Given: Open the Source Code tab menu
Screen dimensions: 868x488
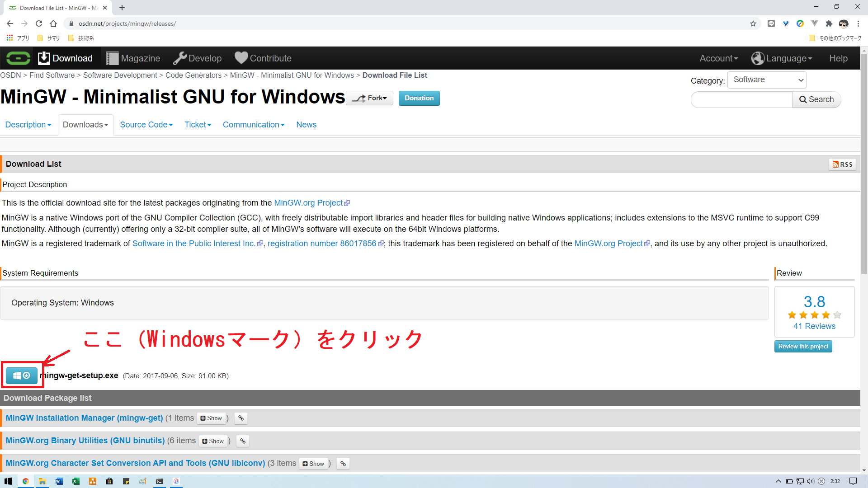Looking at the screenshot, I should 146,125.
